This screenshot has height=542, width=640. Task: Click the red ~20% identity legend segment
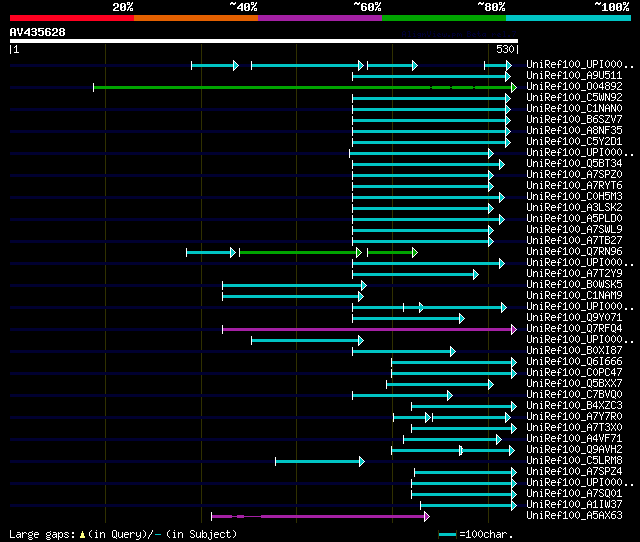(72, 18)
